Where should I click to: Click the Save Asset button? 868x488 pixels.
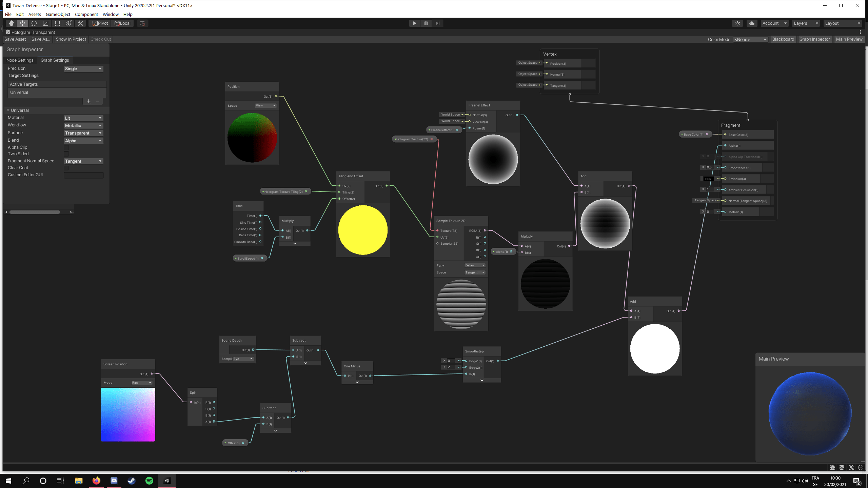(15, 39)
